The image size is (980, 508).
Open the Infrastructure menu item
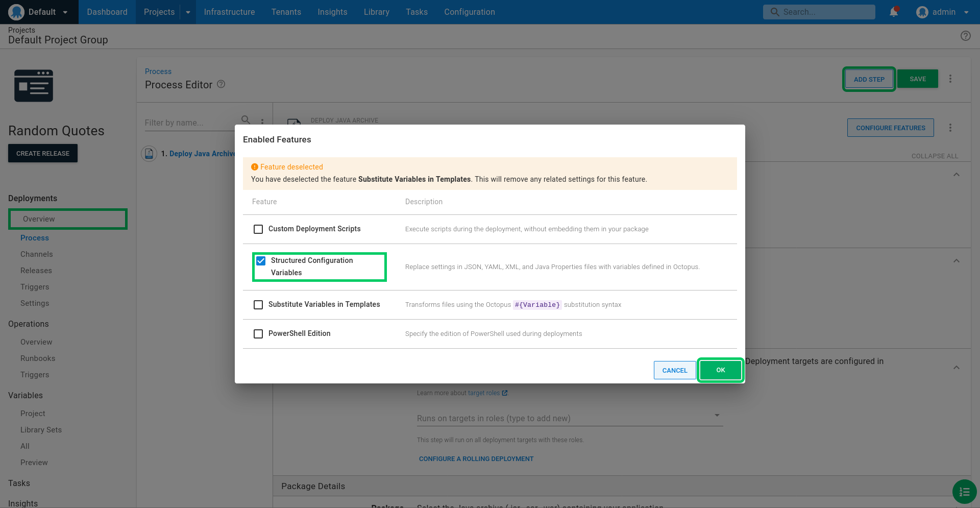[x=229, y=12]
